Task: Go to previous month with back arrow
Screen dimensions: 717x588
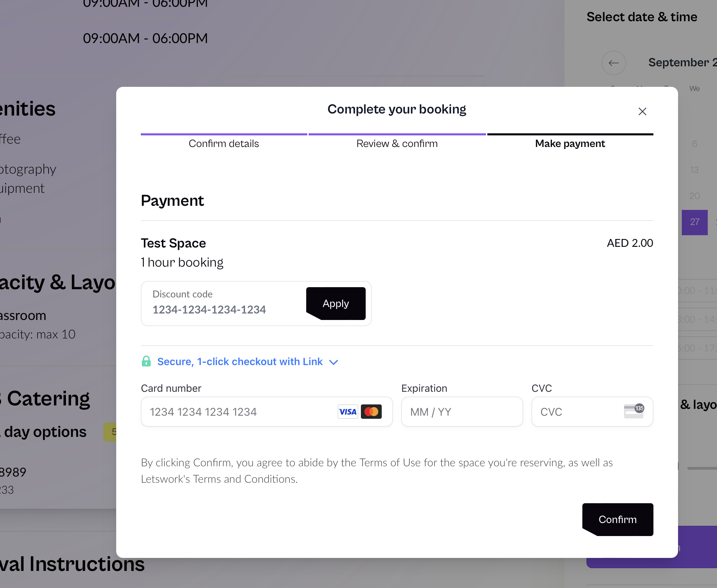Action: tap(614, 63)
